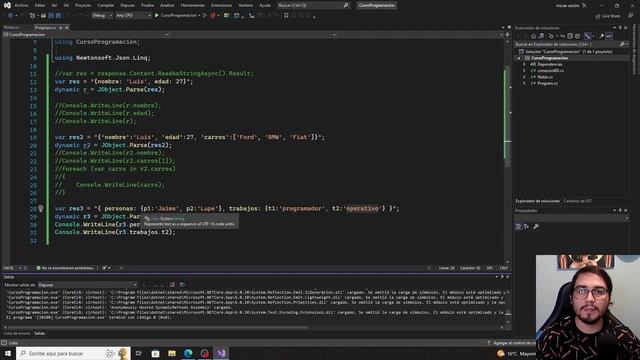This screenshot has height=360, width=640.
Task: Click the wrench icon in Properties panel toolbar
Action: [536, 227]
